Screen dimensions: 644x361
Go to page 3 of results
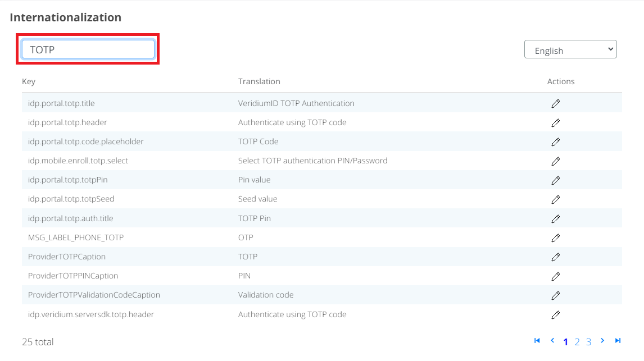click(588, 342)
